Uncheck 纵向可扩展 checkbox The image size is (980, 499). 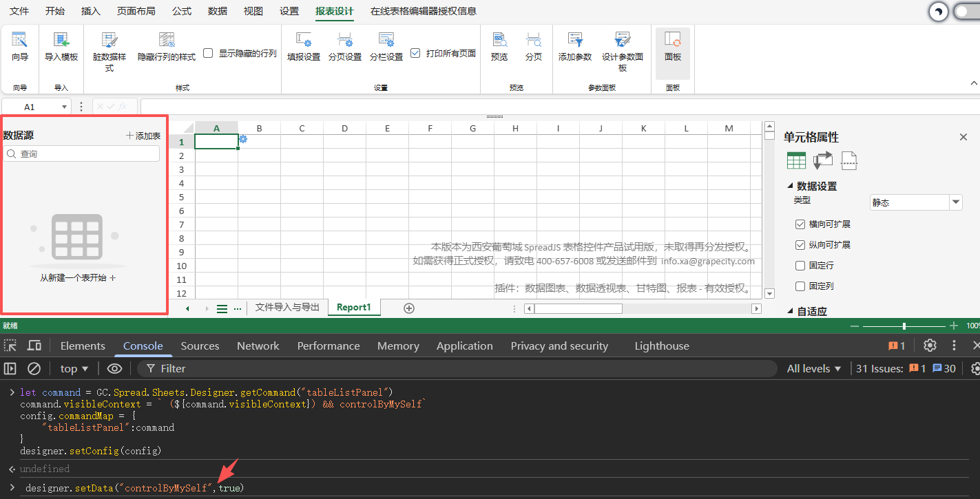800,245
